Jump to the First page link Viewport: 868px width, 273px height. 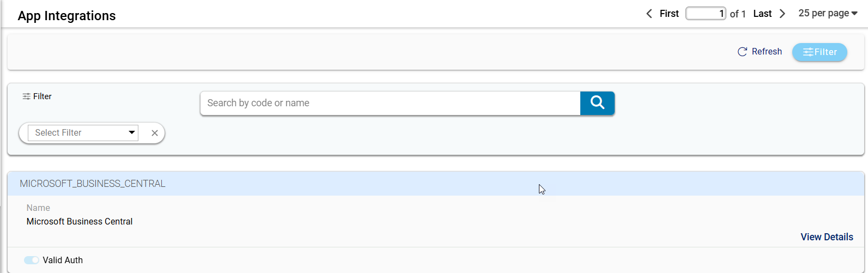pyautogui.click(x=669, y=14)
